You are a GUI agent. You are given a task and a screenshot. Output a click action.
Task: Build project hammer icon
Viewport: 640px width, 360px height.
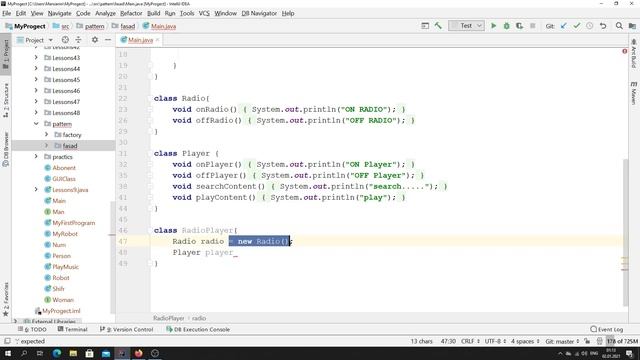pyautogui.click(x=438, y=26)
